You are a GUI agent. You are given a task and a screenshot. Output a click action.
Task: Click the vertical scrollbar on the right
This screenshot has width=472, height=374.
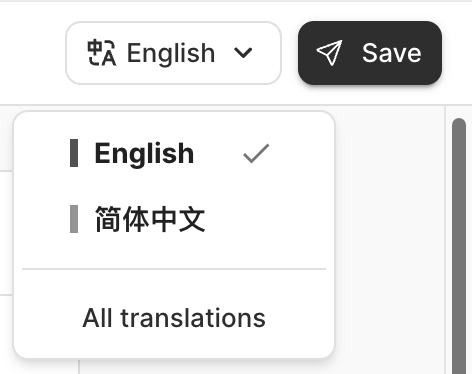459,246
